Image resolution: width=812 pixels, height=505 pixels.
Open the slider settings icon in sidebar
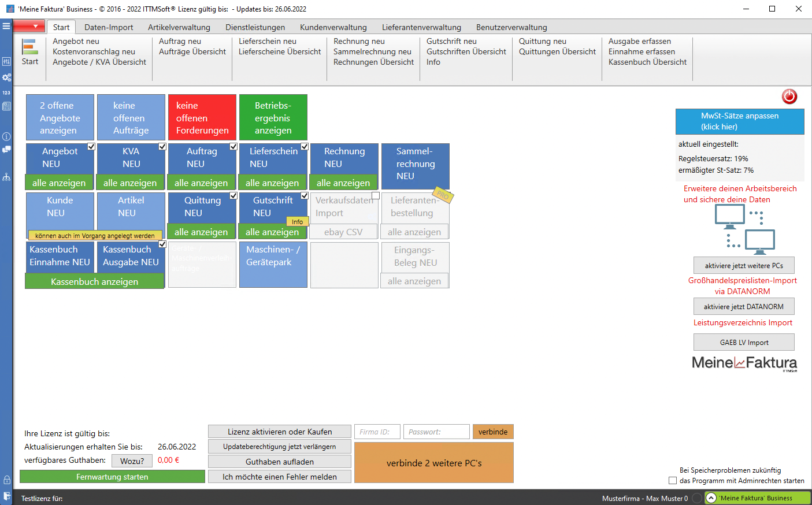[6, 61]
